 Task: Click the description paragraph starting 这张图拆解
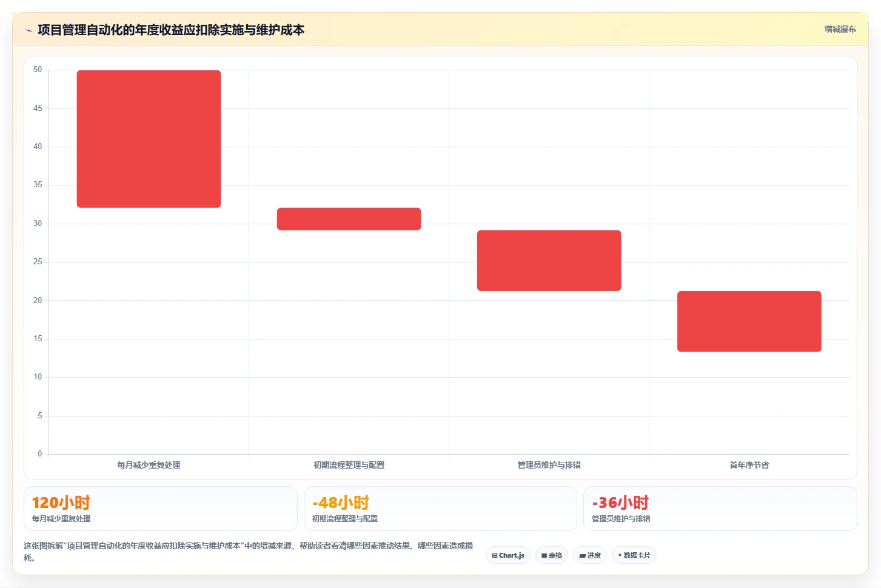tap(249, 552)
